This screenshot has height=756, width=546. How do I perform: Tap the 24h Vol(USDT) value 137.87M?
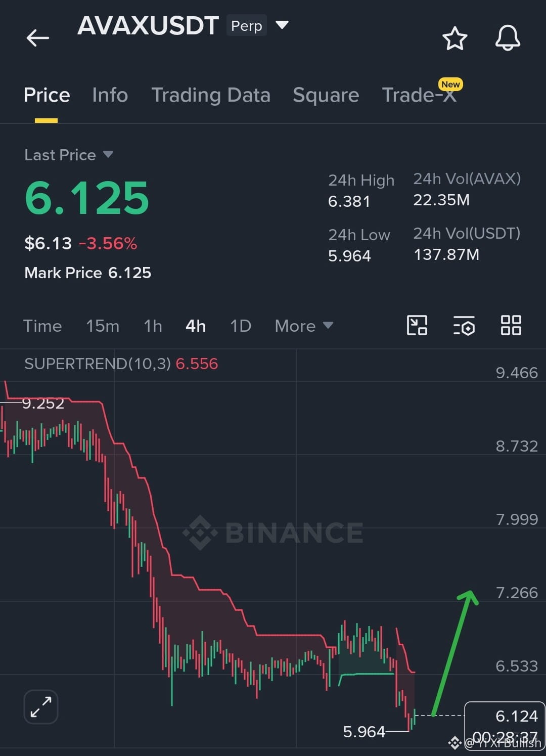(x=446, y=254)
